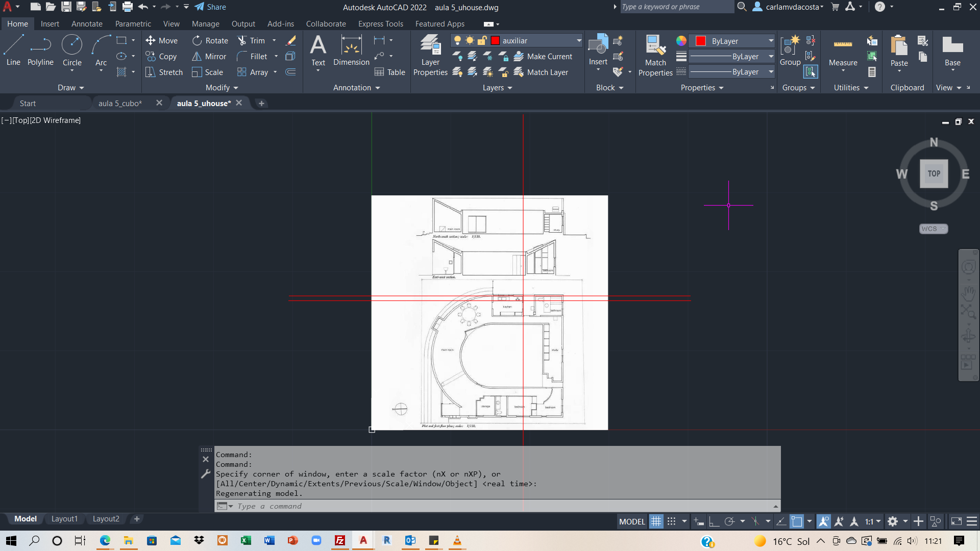Open the lineweight ByLayer dropdown
Image resolution: width=980 pixels, height=551 pixels.
771,56
